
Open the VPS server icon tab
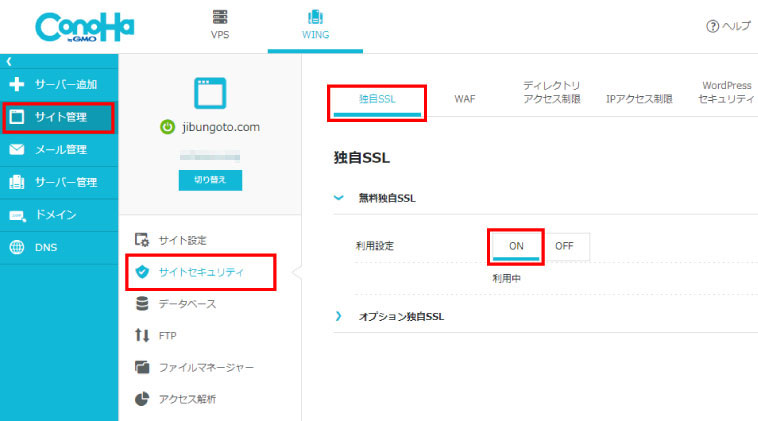[220, 18]
